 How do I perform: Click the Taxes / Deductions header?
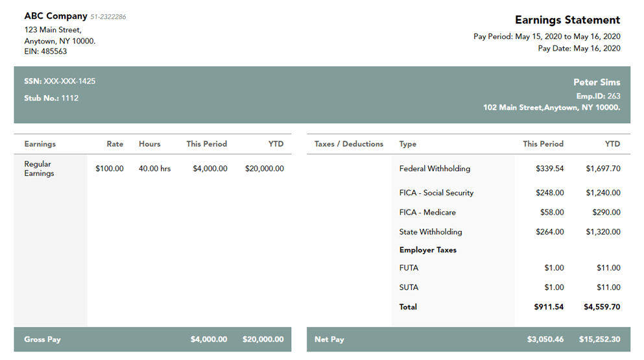tap(349, 144)
